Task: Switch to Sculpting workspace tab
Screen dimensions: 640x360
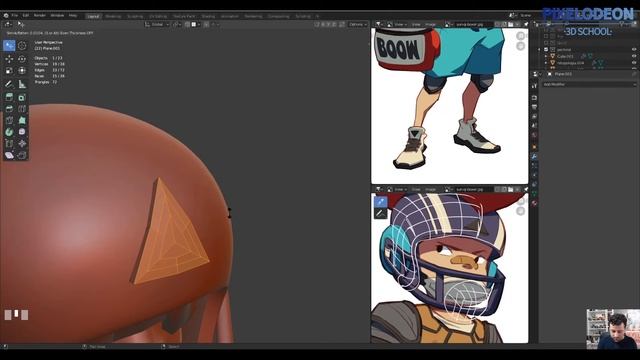Action: pyautogui.click(x=135, y=16)
